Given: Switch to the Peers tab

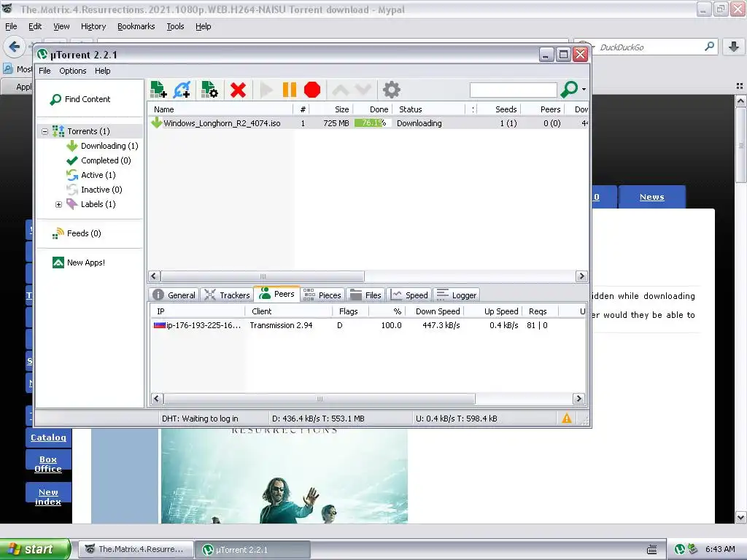Looking at the screenshot, I should (277, 295).
